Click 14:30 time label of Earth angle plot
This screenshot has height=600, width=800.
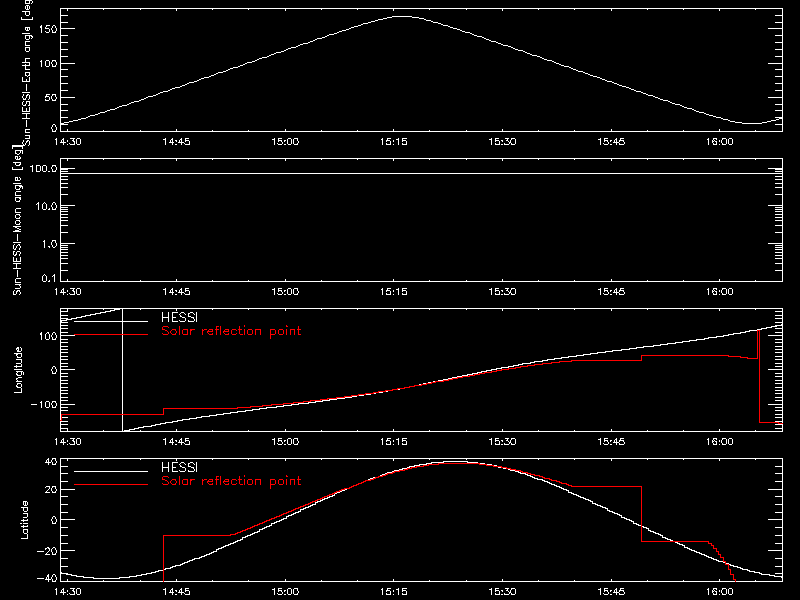(x=67, y=142)
